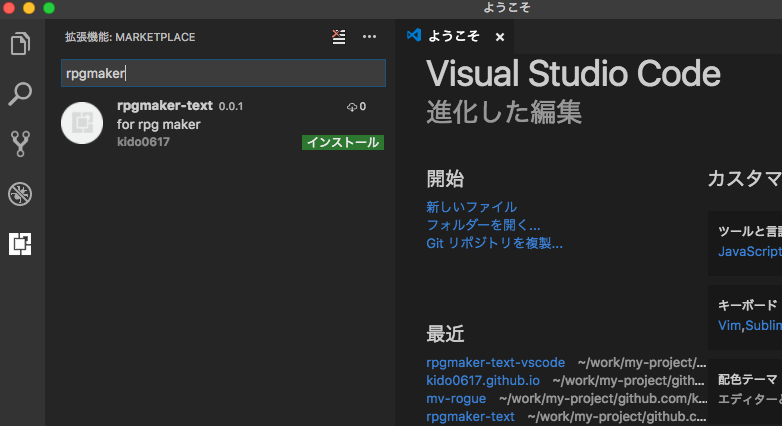
Task: Click the JavaScript tools link
Action: (750, 251)
